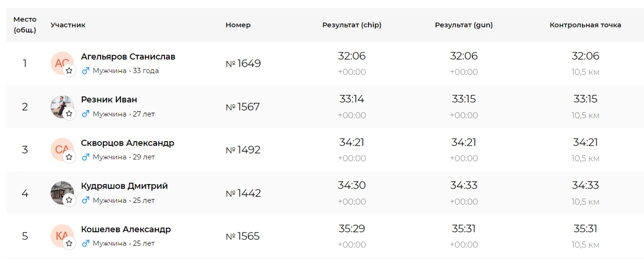The image size is (644, 259).
Task: Open Резник Иван's profile photo
Action: pyautogui.click(x=60, y=105)
